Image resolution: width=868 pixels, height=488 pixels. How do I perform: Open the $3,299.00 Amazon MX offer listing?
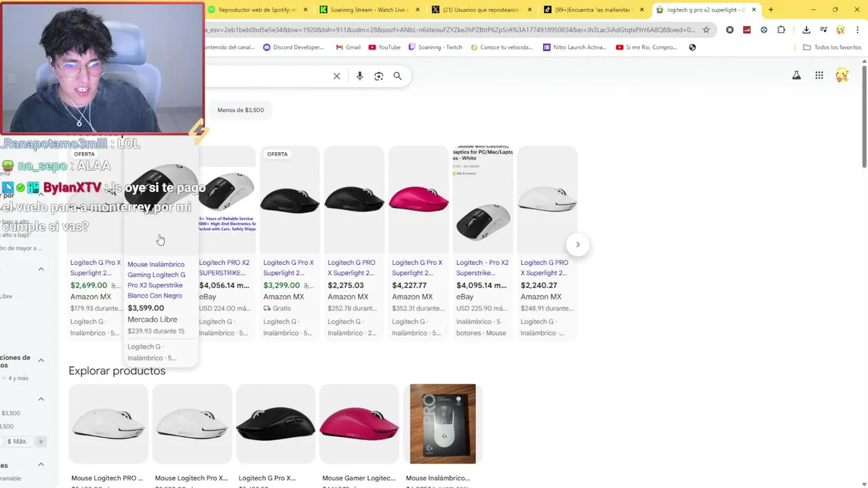[290, 242]
